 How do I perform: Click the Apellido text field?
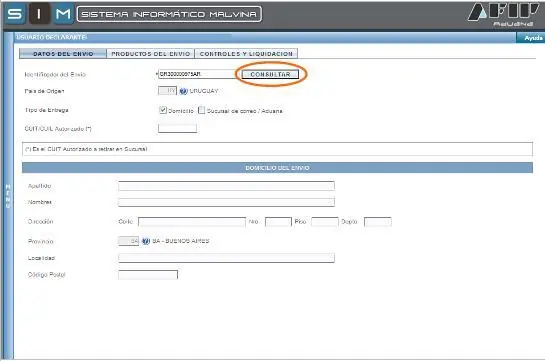226,186
